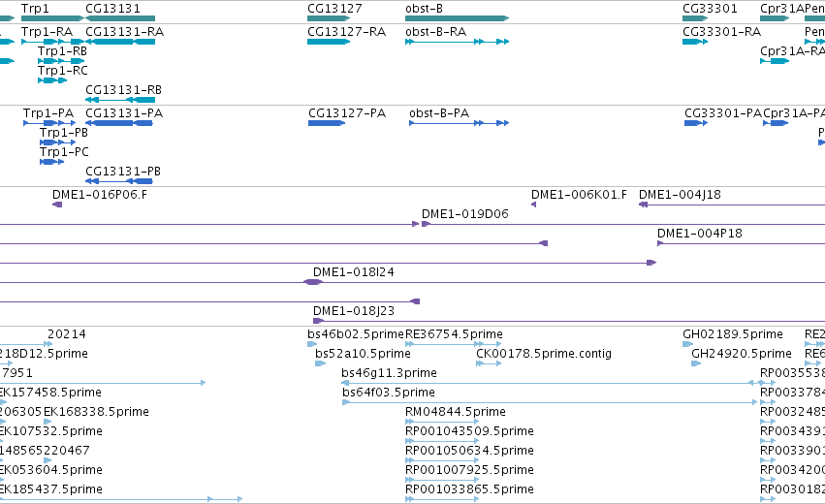Click the CG33301 gene label
Image resolution: width=825 pixels, height=504 pixels.
click(x=710, y=9)
